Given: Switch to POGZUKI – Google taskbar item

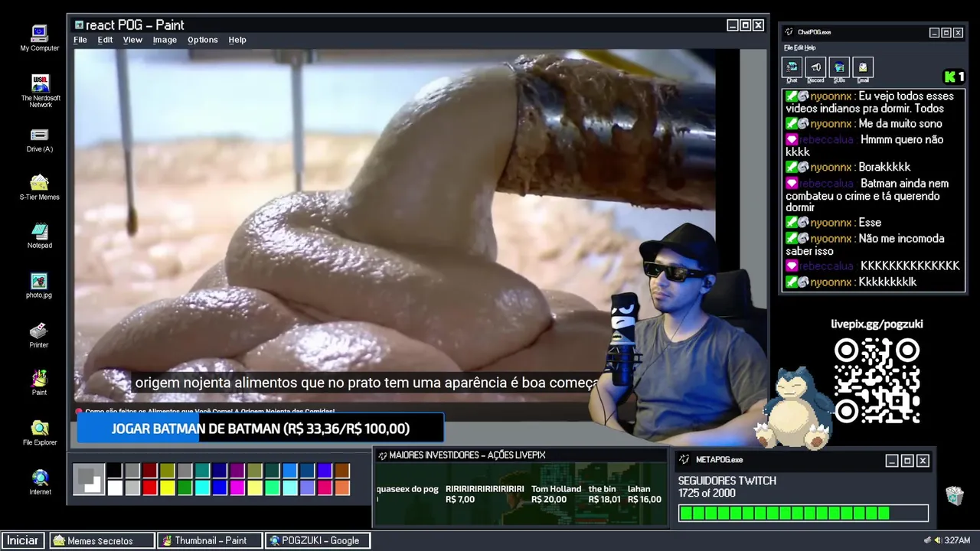Looking at the screenshot, I should pyautogui.click(x=318, y=540).
